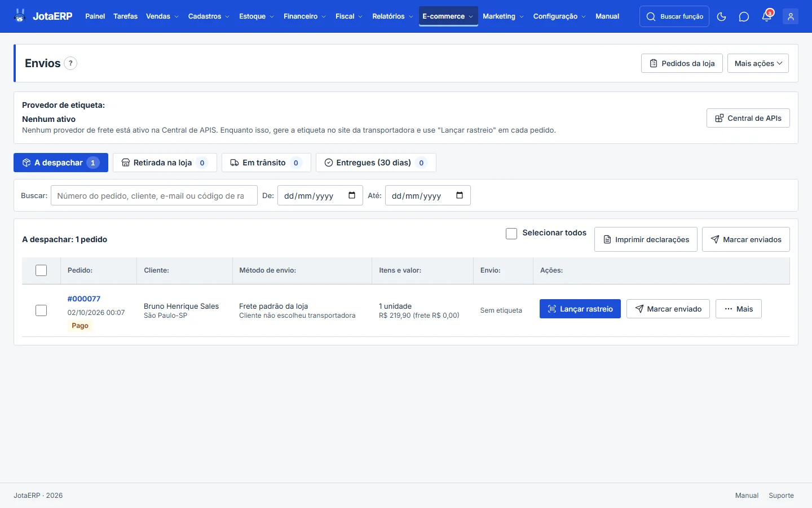This screenshot has height=508, width=812.
Task: Open Manual in the top navigation
Action: point(607,16)
